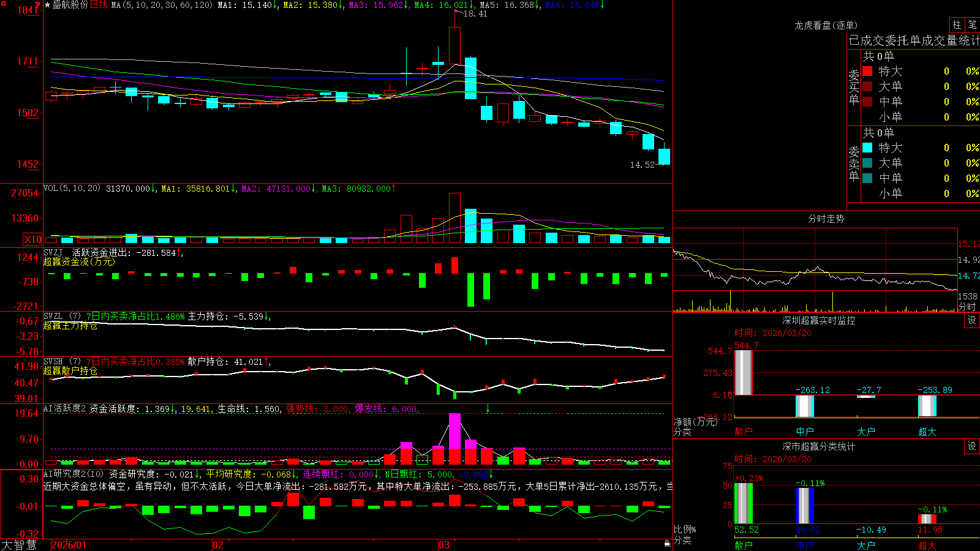Click the 大智慧 logo text

pos(19,545)
